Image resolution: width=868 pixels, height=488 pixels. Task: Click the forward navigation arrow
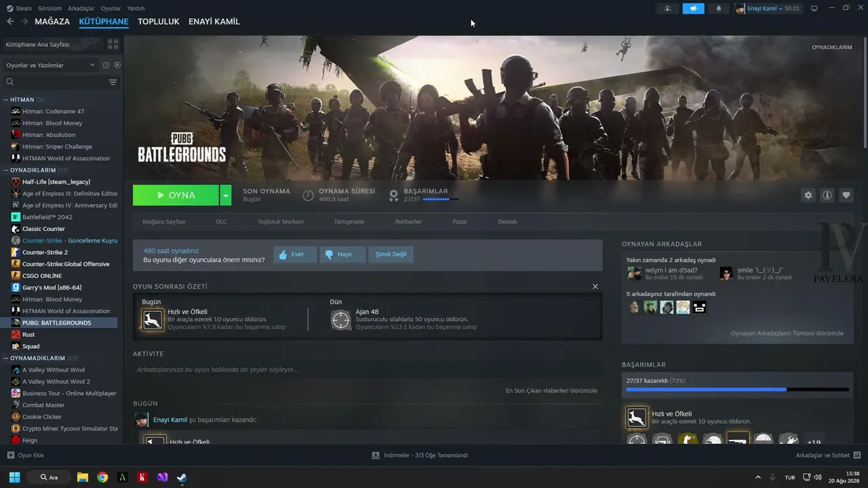(x=24, y=22)
